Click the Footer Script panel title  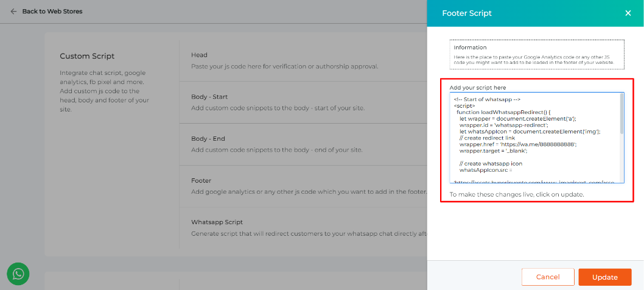click(467, 13)
